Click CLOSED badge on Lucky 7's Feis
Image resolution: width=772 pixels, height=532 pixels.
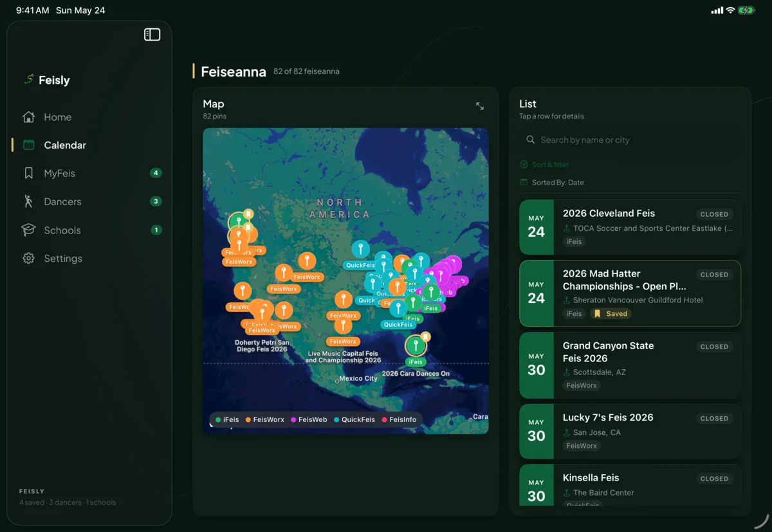tap(714, 418)
